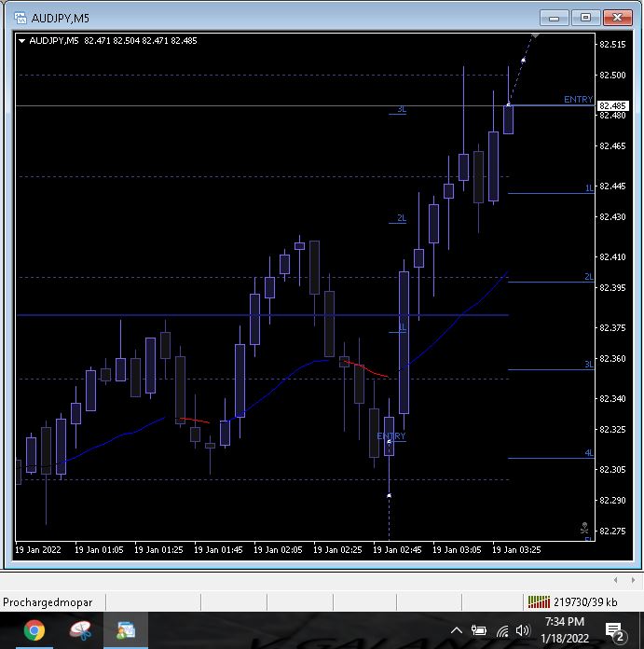Viewport: 644px width, 649px height.
Task: Click the 82.290 price scale value
Action: (612, 501)
